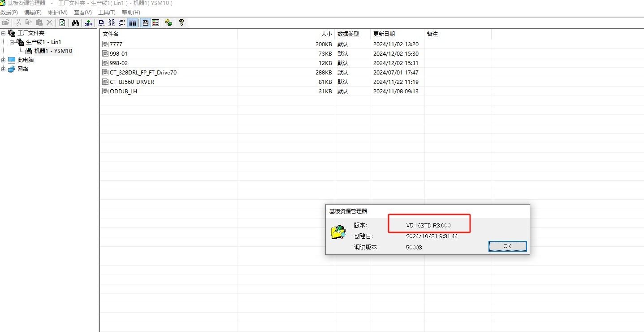
Task: Expand the 此电脑 tree node
Action: (4, 60)
